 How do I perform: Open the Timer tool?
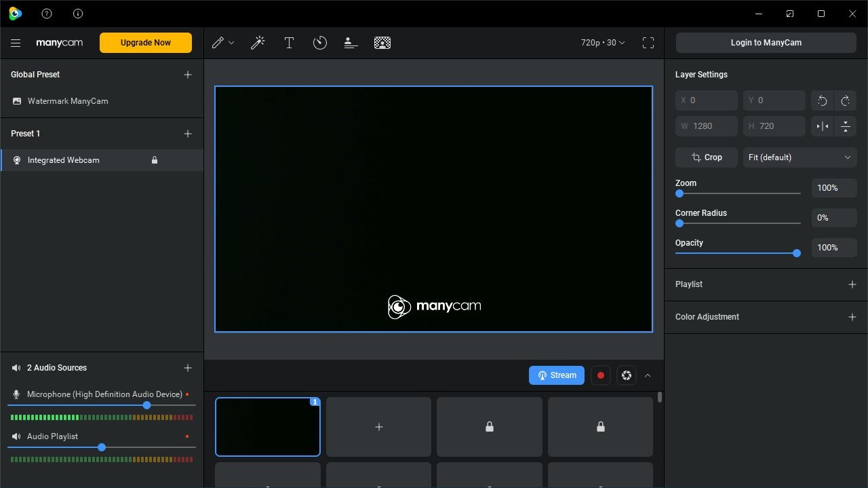[320, 43]
